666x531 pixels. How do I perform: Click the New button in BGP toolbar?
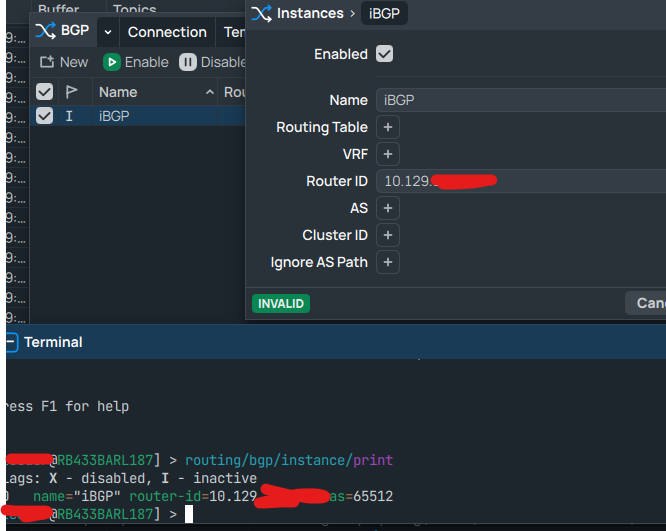pyautogui.click(x=64, y=62)
